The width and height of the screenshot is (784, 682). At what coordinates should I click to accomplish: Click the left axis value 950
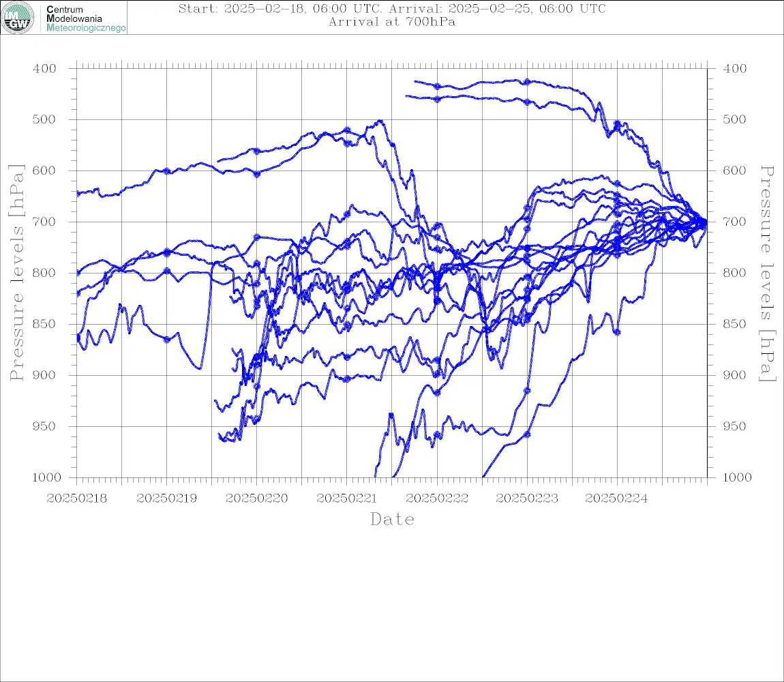(44, 426)
